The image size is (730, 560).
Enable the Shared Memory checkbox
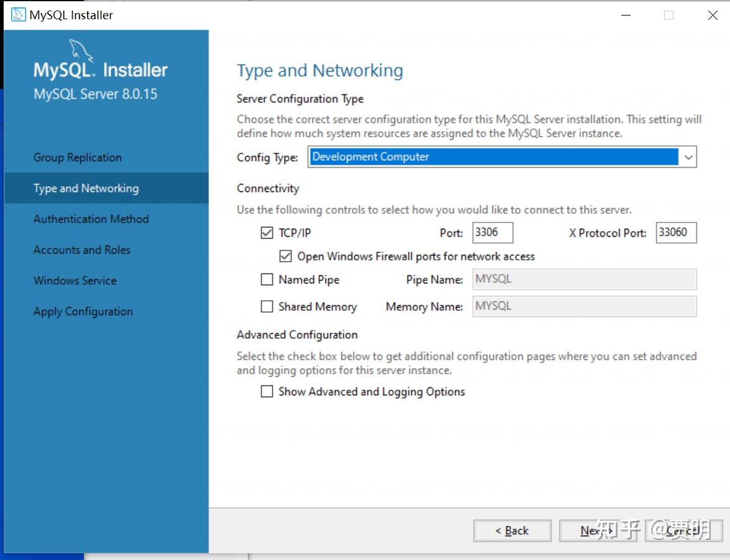[x=267, y=306]
